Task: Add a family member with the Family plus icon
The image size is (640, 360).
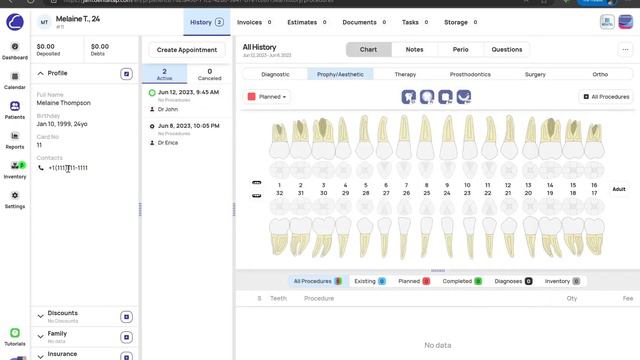Action: 127,337
